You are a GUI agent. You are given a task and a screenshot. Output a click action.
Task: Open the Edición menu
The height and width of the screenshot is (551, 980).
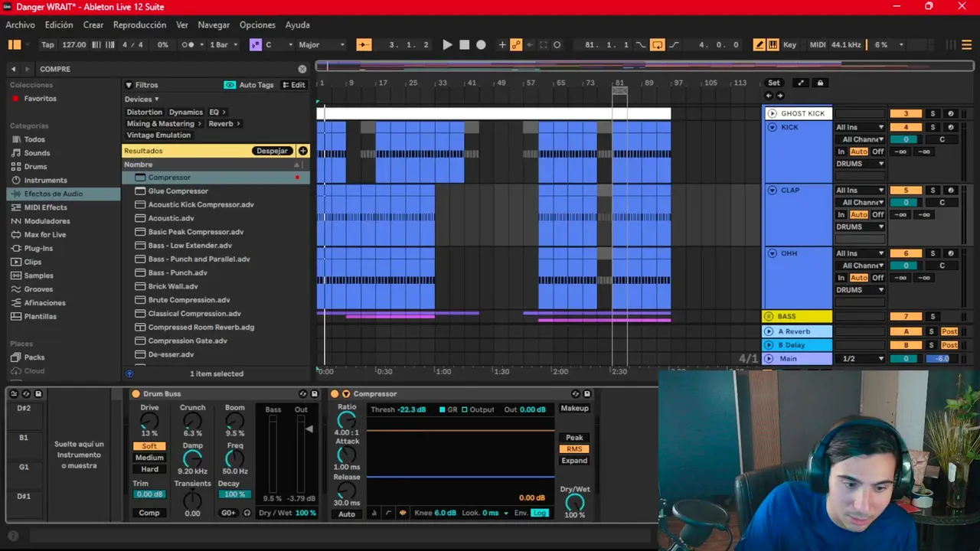point(59,25)
